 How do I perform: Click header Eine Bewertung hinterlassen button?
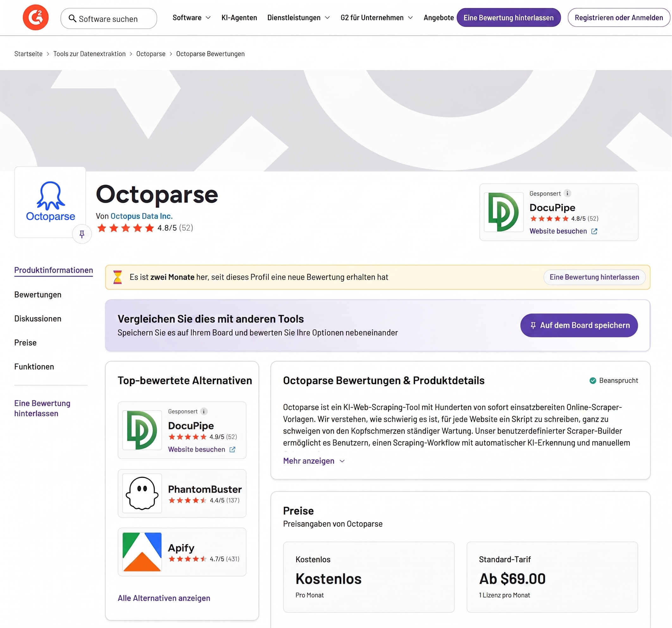pos(508,18)
